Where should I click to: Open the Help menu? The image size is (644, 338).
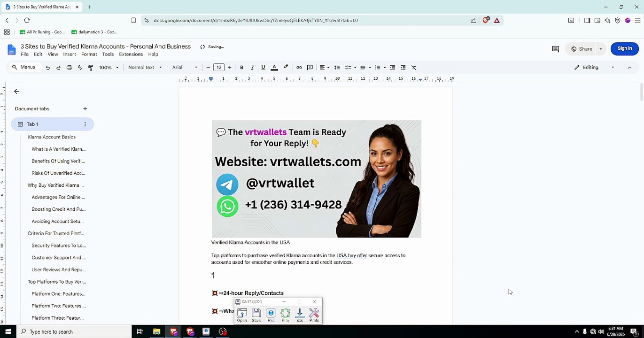153,54
